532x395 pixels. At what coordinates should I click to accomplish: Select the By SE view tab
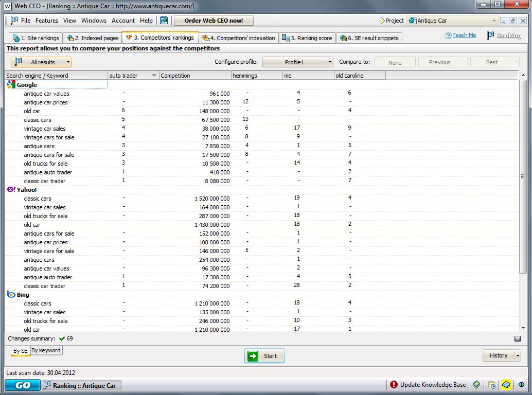point(21,351)
